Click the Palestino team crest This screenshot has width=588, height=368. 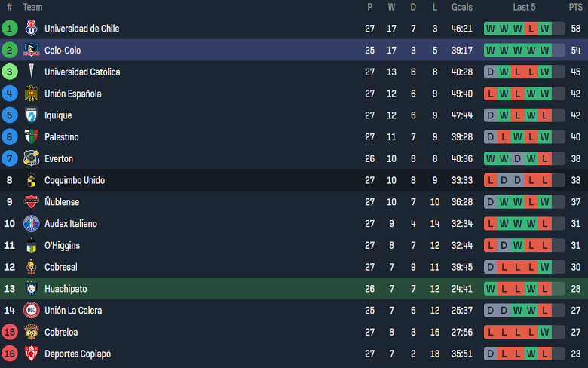[31, 137]
